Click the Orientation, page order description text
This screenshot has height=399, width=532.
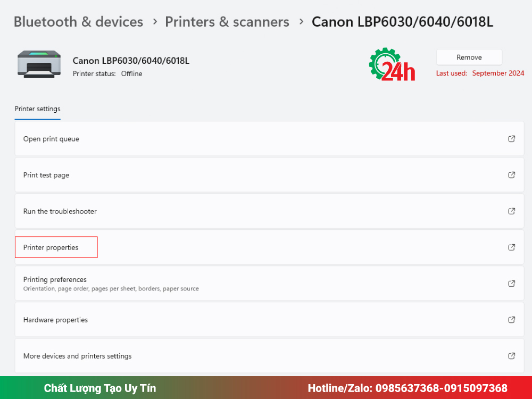click(x=111, y=289)
